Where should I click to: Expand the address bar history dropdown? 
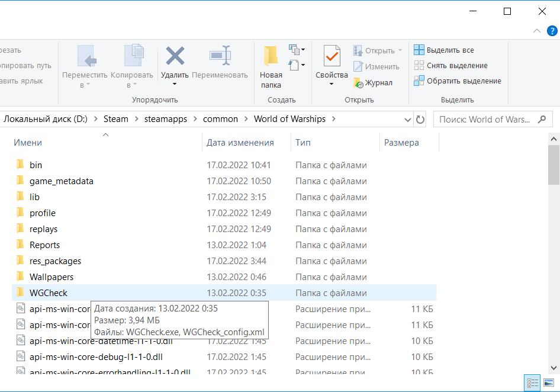pos(407,120)
